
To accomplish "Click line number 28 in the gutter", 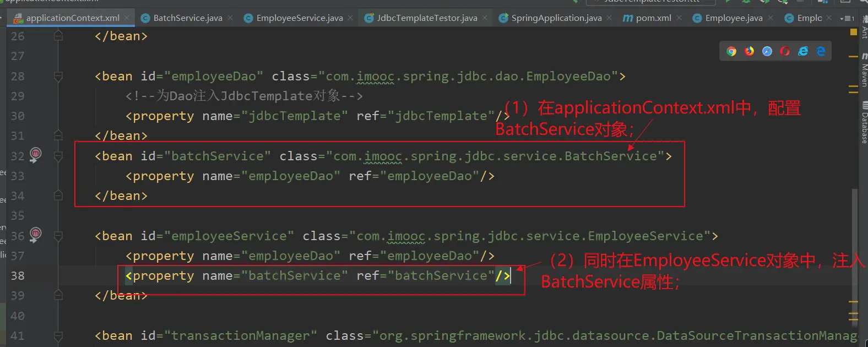I will [x=18, y=77].
